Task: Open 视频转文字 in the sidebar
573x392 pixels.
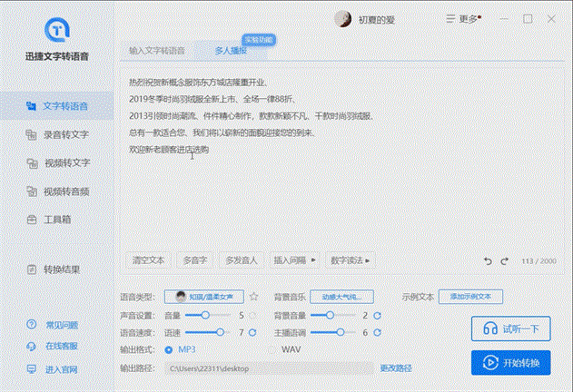Action: coord(64,163)
